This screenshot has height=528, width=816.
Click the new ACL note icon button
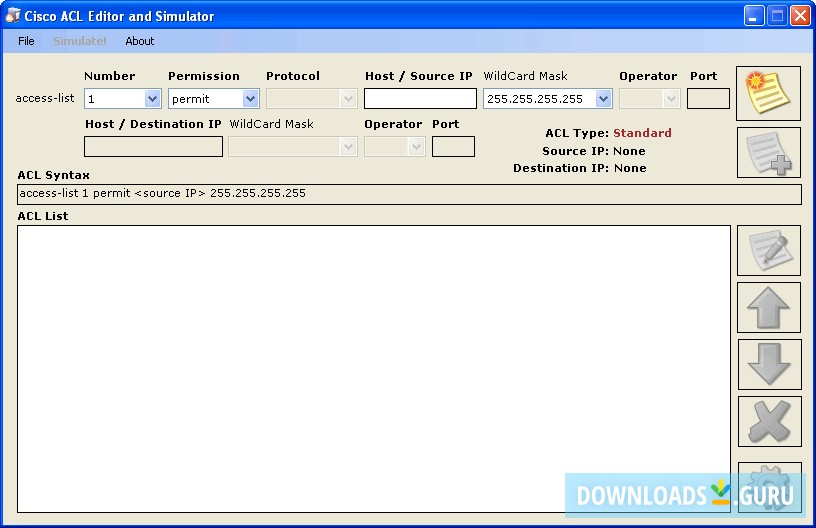[x=768, y=94]
